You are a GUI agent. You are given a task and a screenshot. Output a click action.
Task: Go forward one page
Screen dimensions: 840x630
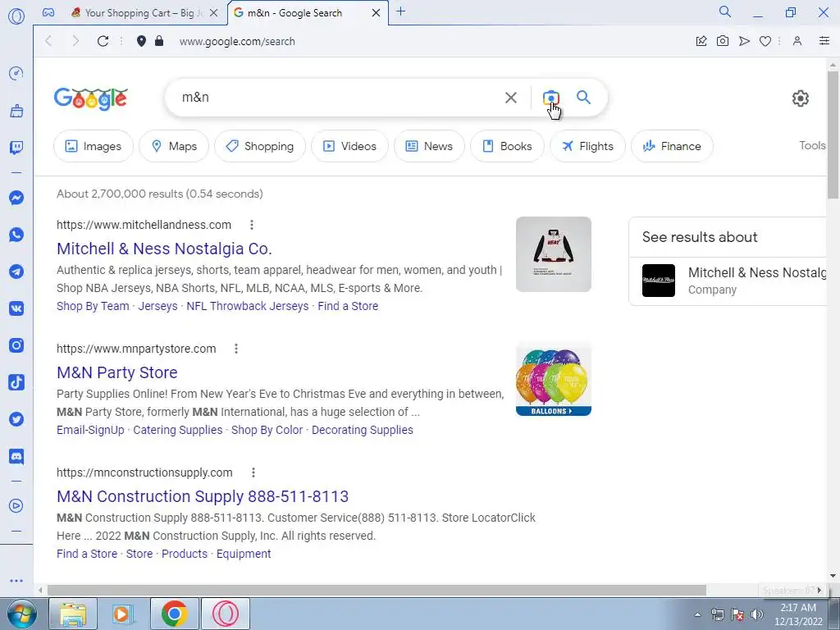point(75,41)
